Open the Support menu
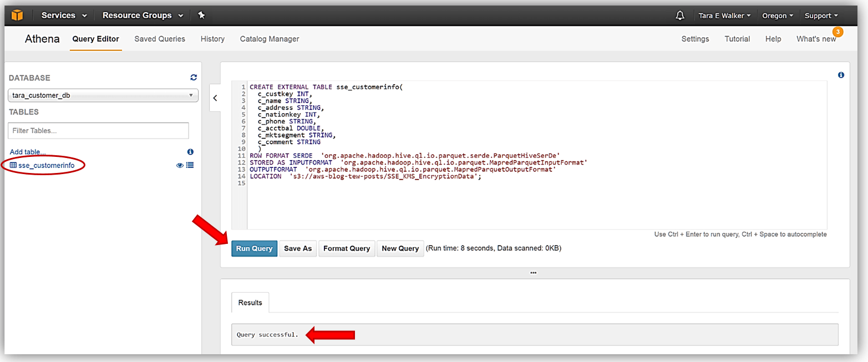Image resolution: width=868 pixels, height=362 pixels. click(821, 15)
